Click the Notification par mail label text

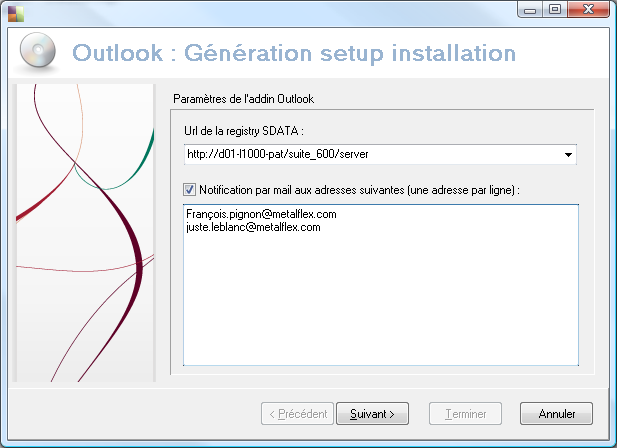[359, 190]
